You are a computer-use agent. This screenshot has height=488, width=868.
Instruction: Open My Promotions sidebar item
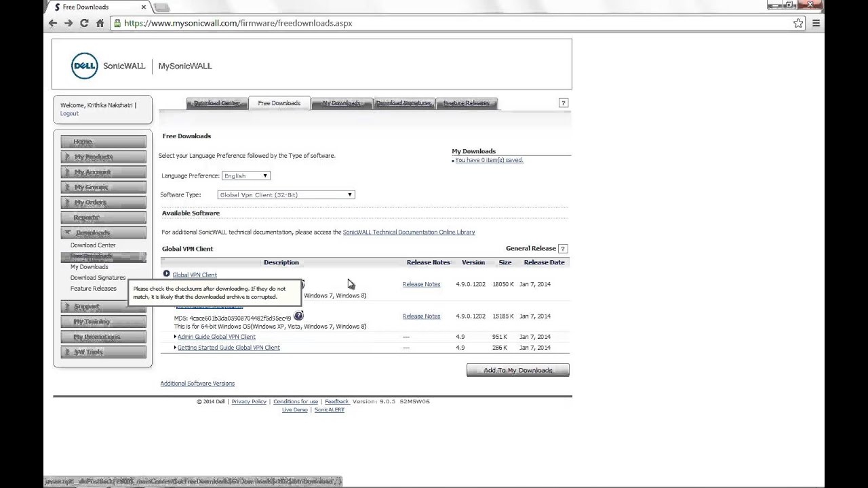[103, 337]
